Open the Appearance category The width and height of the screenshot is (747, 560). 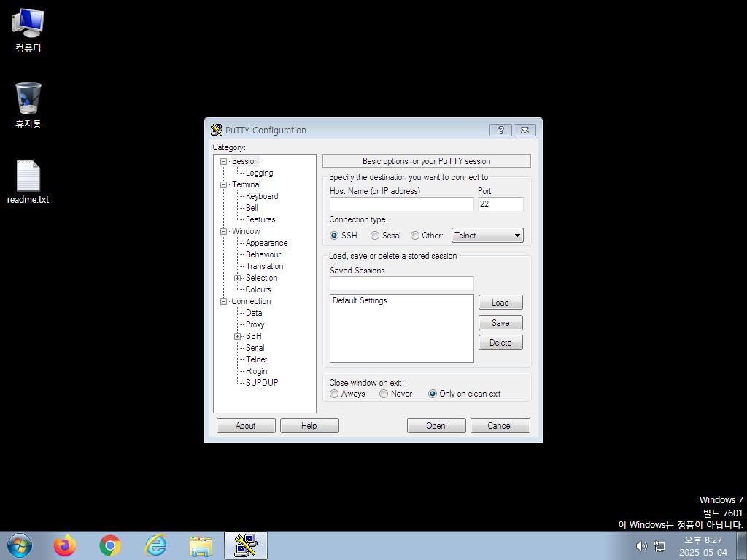(x=266, y=243)
